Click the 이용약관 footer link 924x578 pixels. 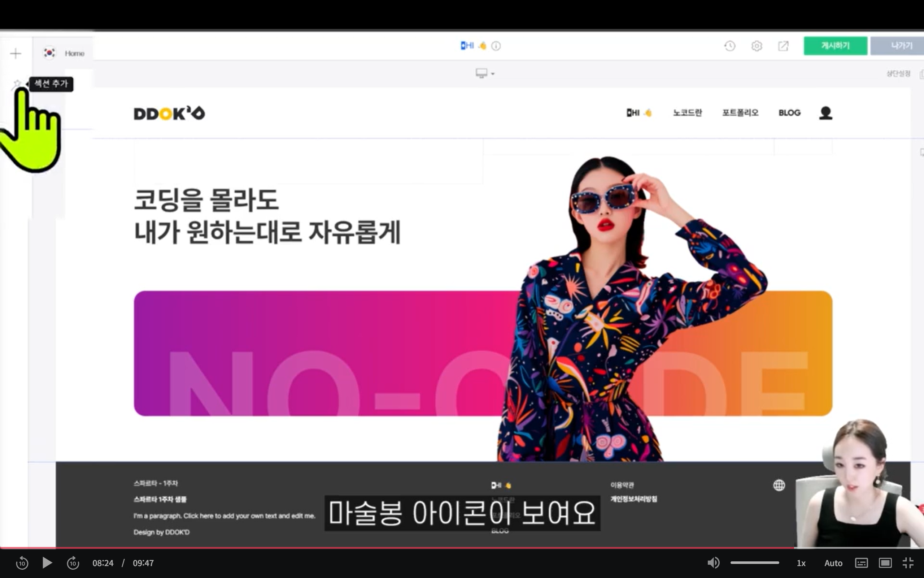coord(622,485)
